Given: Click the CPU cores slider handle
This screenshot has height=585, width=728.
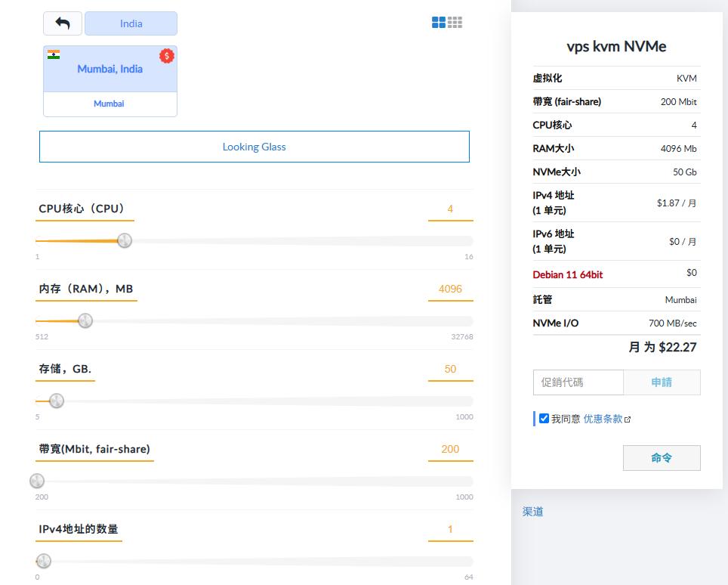Looking at the screenshot, I should tap(125, 240).
